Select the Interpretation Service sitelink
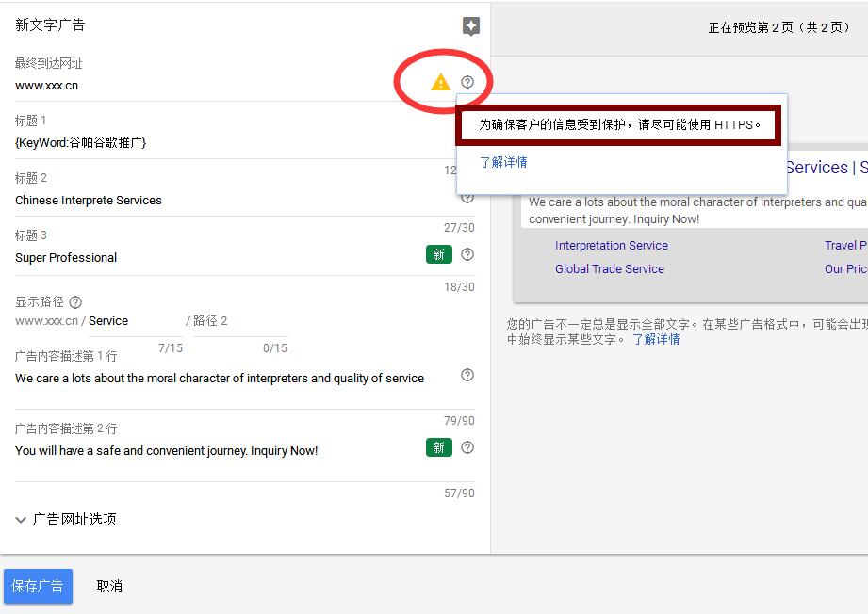 click(611, 245)
